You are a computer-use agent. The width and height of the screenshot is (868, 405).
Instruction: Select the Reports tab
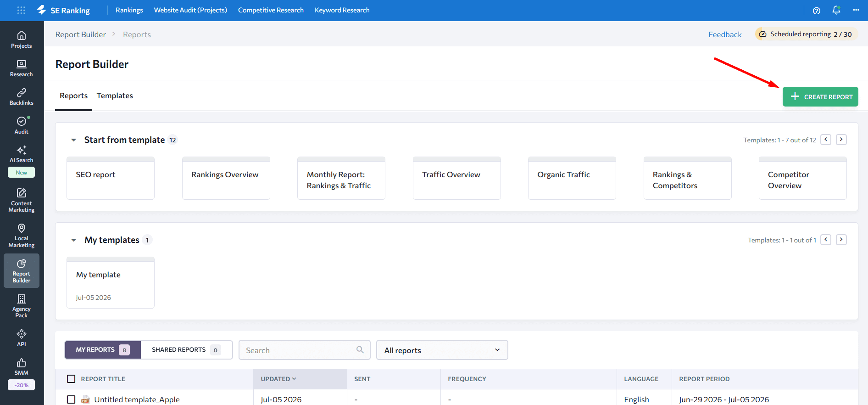[73, 96]
